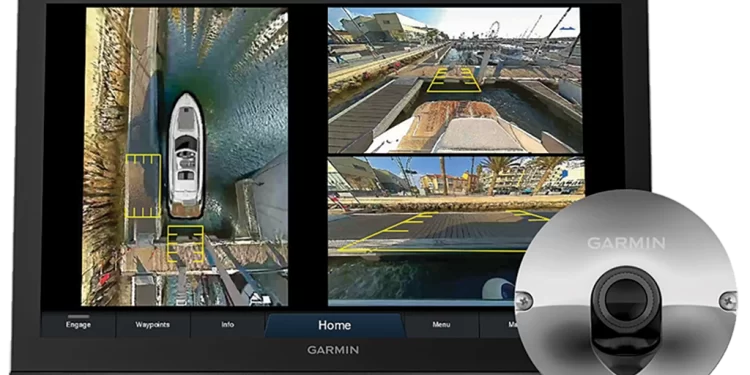Select the white boat icon in bird's-eye view
Image resolution: width=750 pixels, height=375 pixels.
click(x=186, y=155)
